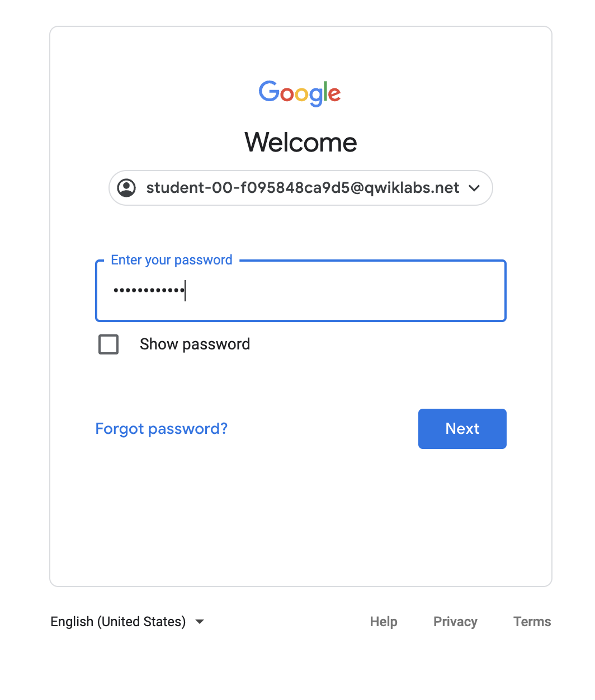Focus the Enter your password field

[x=300, y=291]
